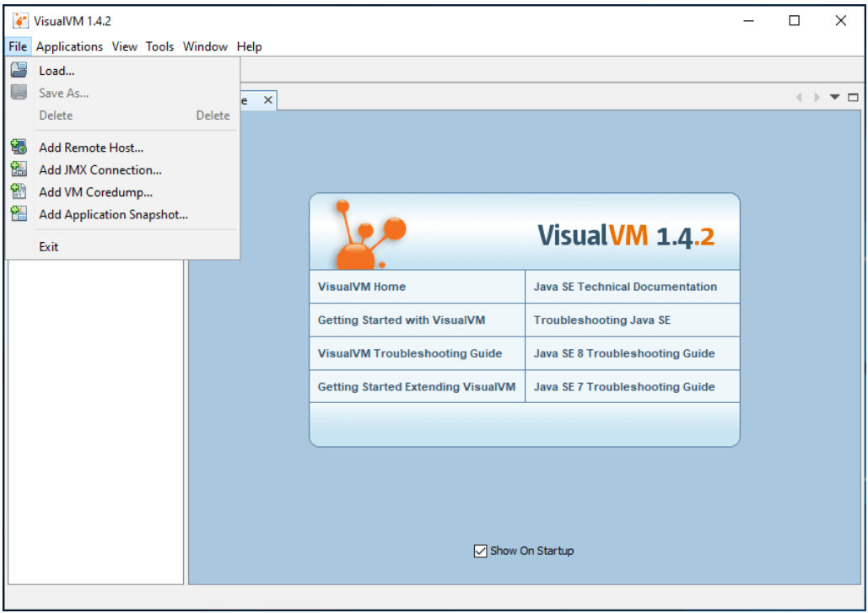Open the VisualVM Home link
The image size is (868, 613).
point(362,287)
